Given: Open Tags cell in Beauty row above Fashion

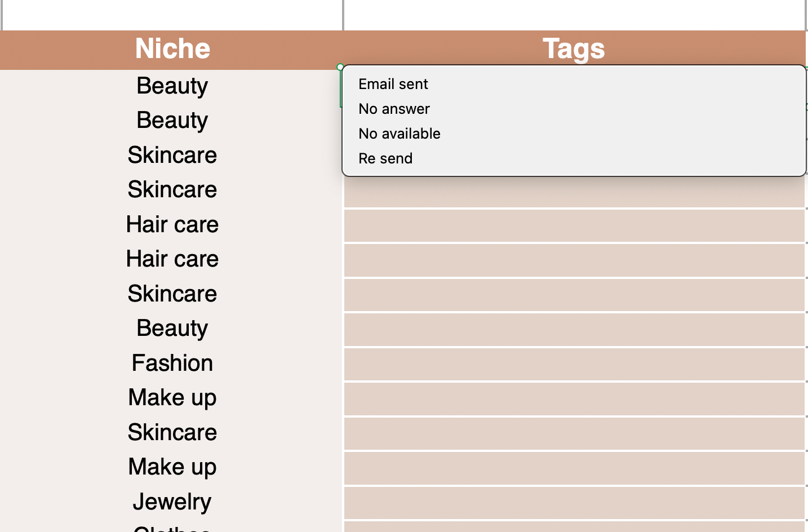Looking at the screenshot, I should pyautogui.click(x=574, y=330).
